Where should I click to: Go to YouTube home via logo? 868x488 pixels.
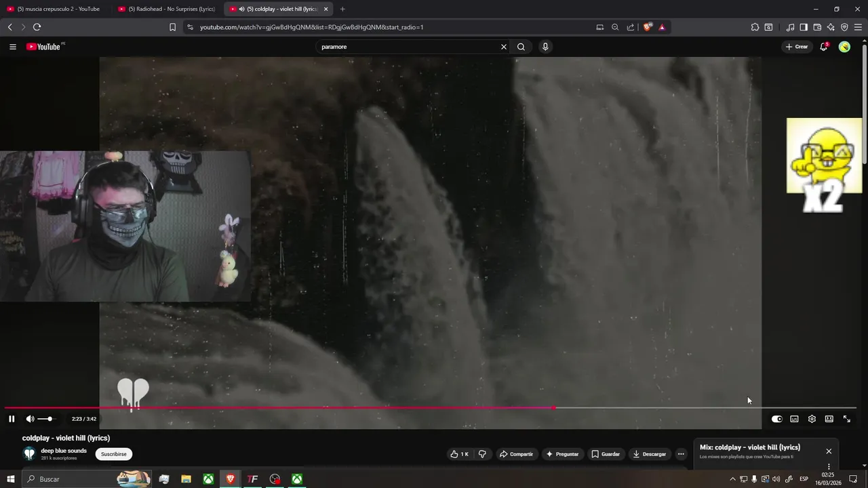44,47
